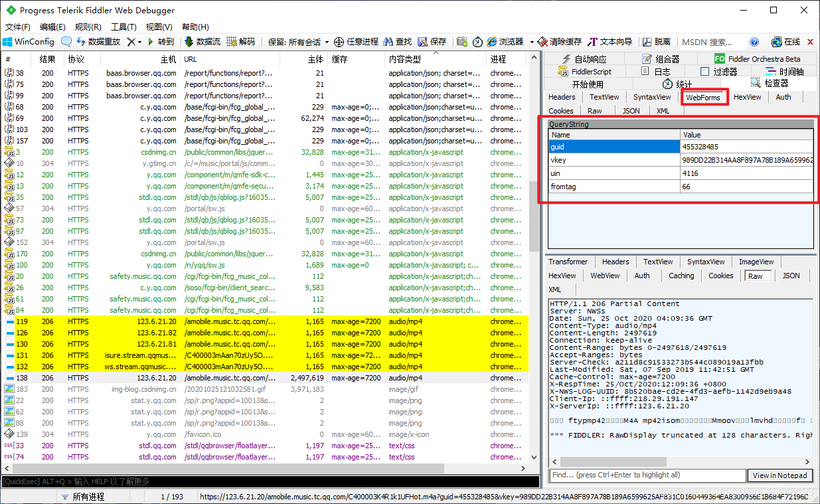
Task: Select the response Transformer tab
Action: pos(568,262)
